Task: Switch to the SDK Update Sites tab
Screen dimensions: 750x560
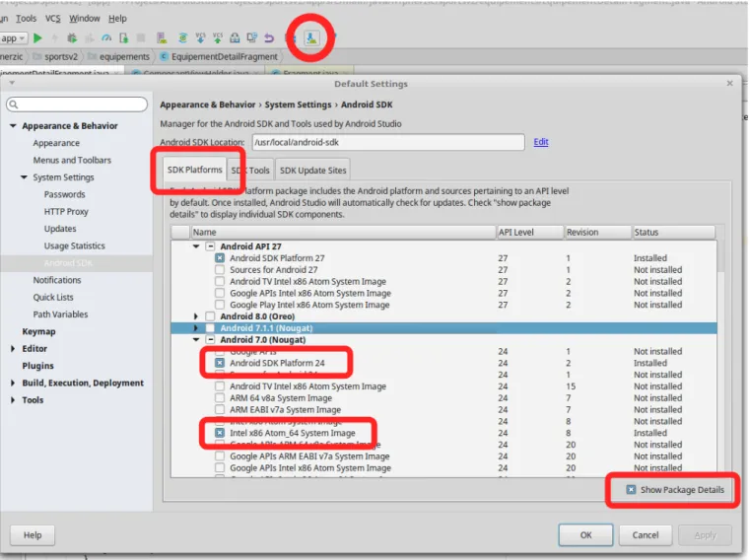Action: tap(312, 171)
